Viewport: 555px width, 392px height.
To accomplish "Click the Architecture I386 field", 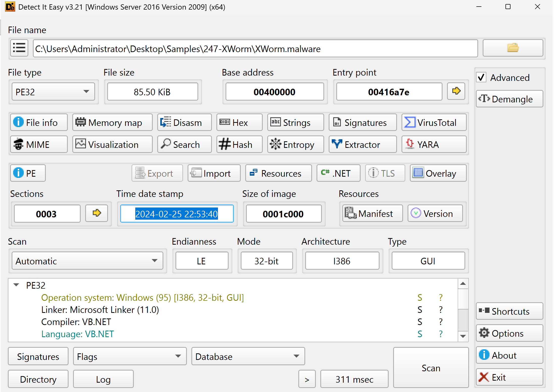I will 342,261.
